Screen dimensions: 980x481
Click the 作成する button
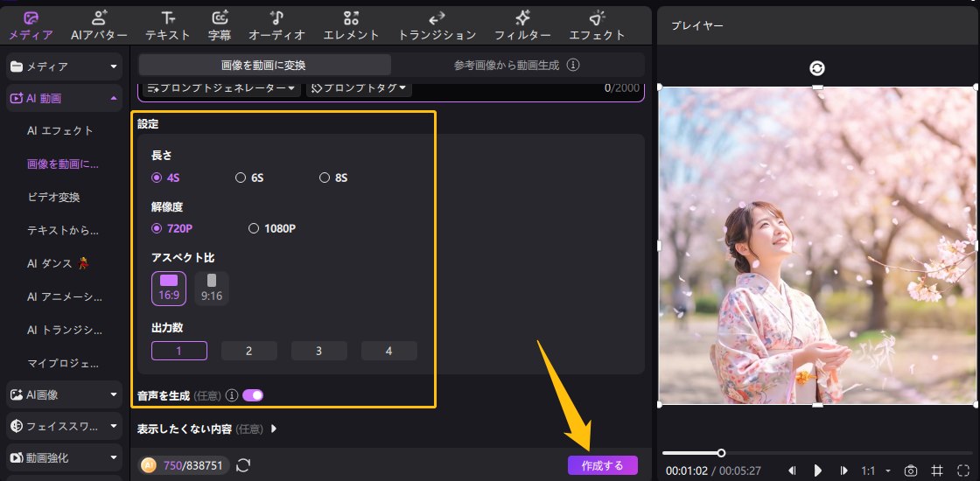(603, 465)
